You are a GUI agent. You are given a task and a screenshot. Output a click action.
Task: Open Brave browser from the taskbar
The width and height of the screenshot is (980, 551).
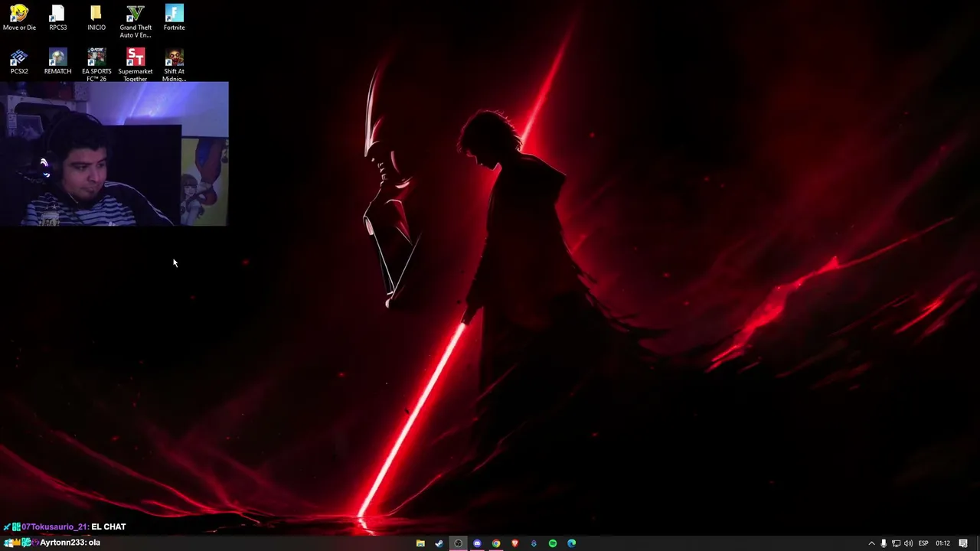pyautogui.click(x=514, y=543)
